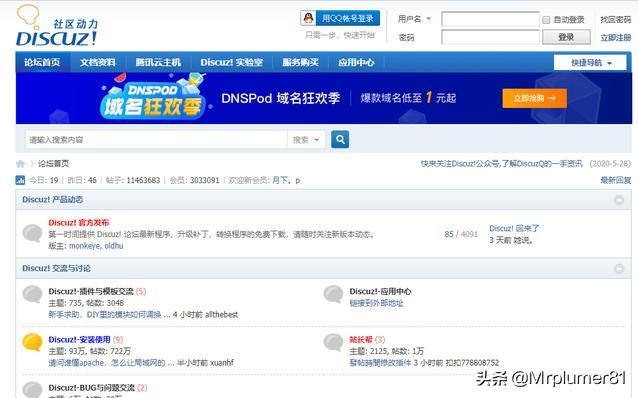638x398 pixels.
Task: Click the Discuz!-BUG与问题交流 forum bubble icon
Action: [x=32, y=390]
